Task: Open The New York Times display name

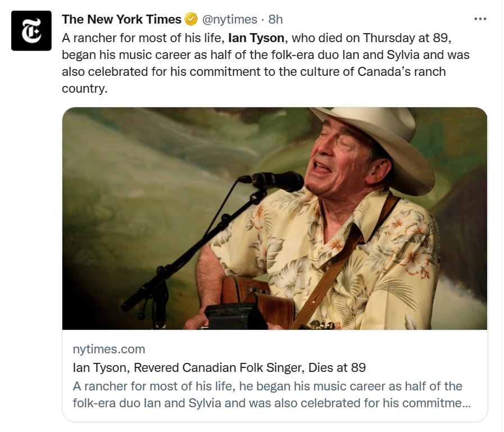Action: coord(121,19)
